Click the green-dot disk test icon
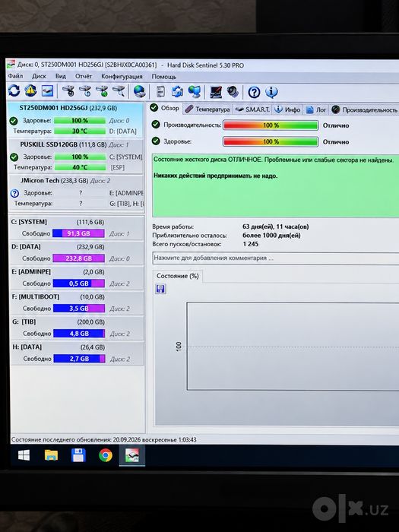The image size is (399, 532). tap(102, 91)
